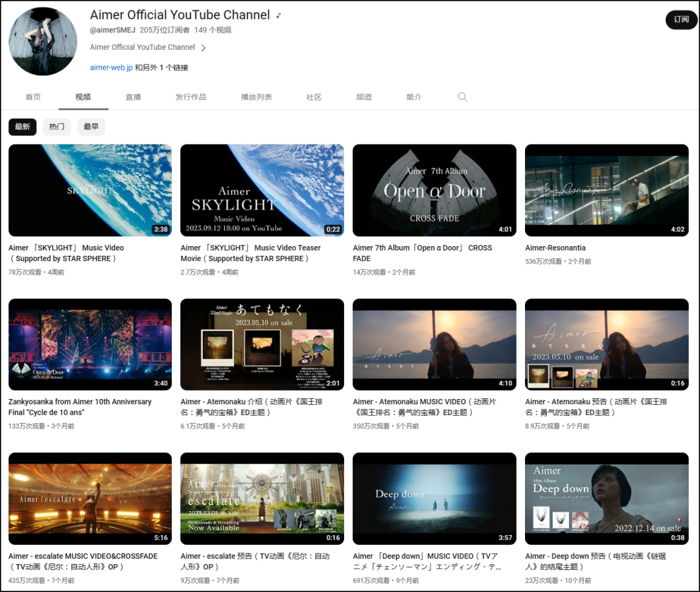Image resolution: width=700 pixels, height=592 pixels.
Task: Select the 最新 sort chip
Action: point(22,127)
